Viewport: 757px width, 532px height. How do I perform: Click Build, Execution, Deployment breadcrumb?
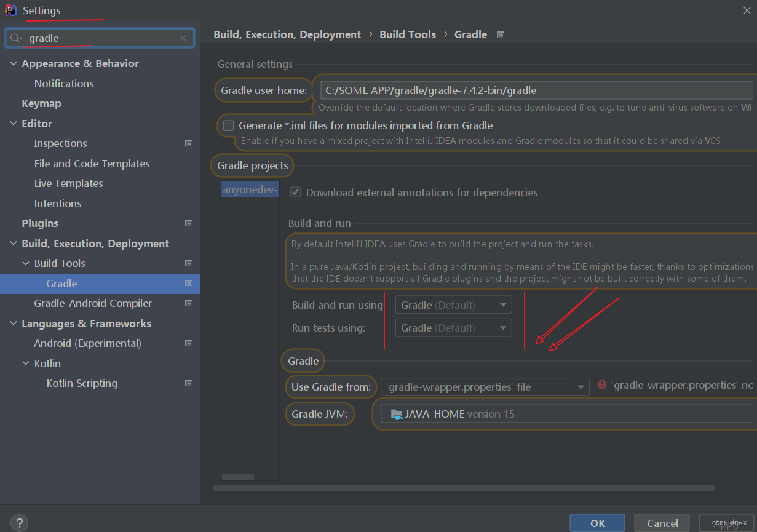(x=287, y=34)
